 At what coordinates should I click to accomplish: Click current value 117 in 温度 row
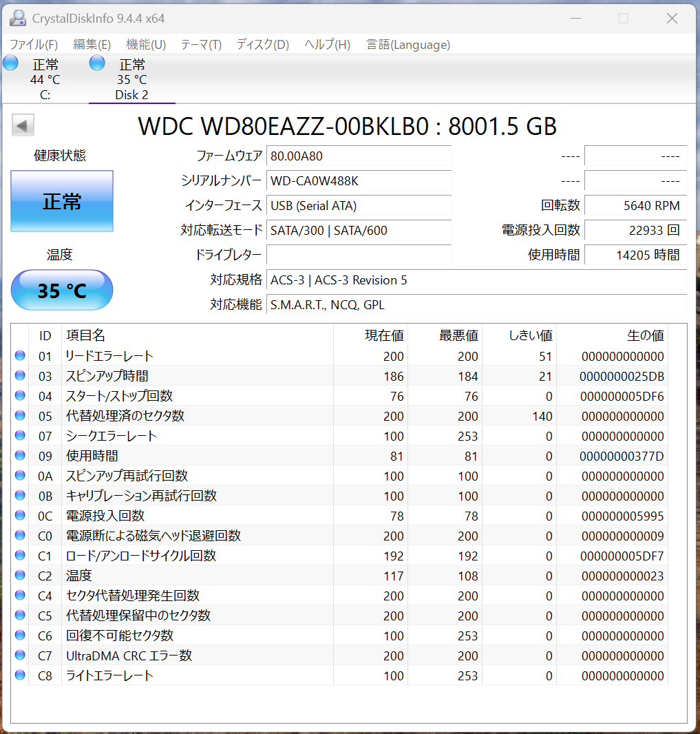[x=394, y=576]
